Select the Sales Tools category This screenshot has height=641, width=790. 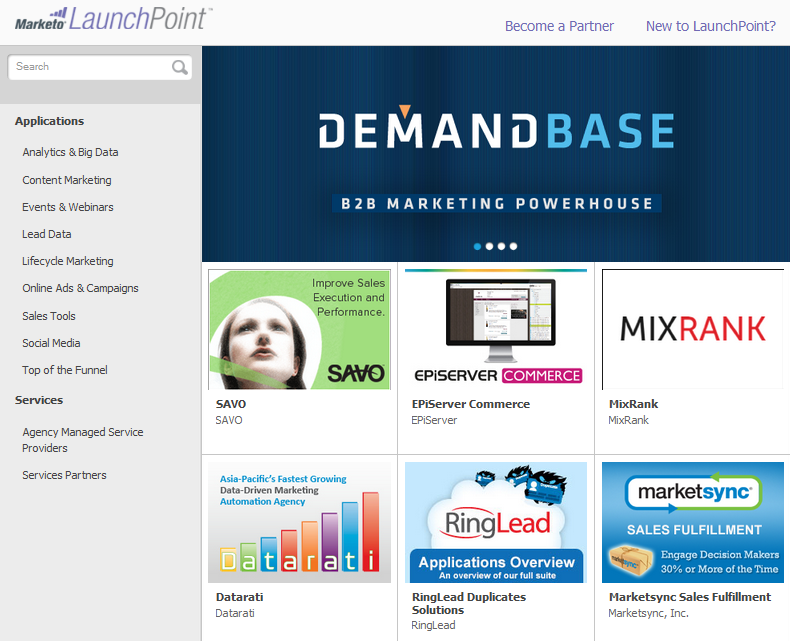48,316
